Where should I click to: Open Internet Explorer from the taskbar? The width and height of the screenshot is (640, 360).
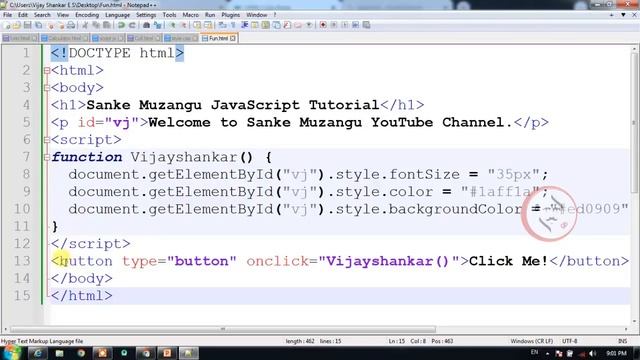(x=38, y=353)
